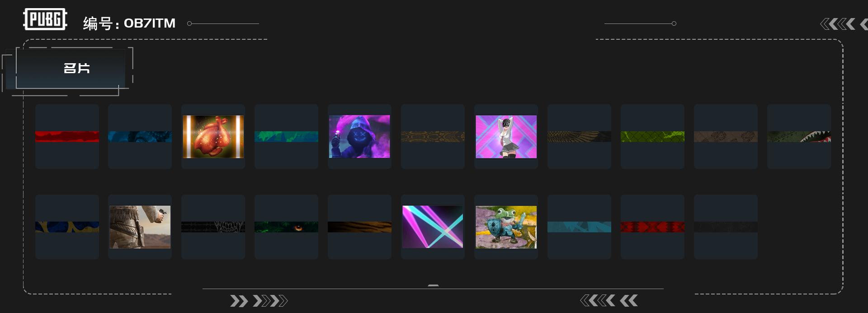Select the purple hooded figure card

[x=359, y=136]
